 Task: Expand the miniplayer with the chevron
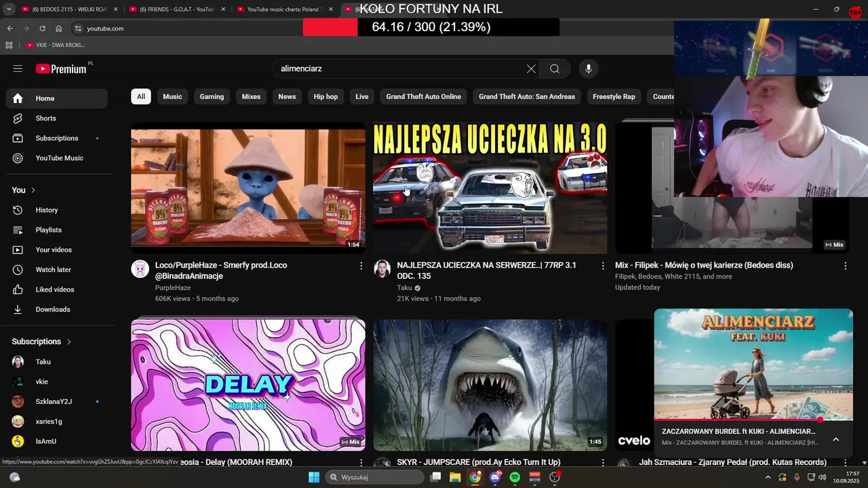[835, 439]
